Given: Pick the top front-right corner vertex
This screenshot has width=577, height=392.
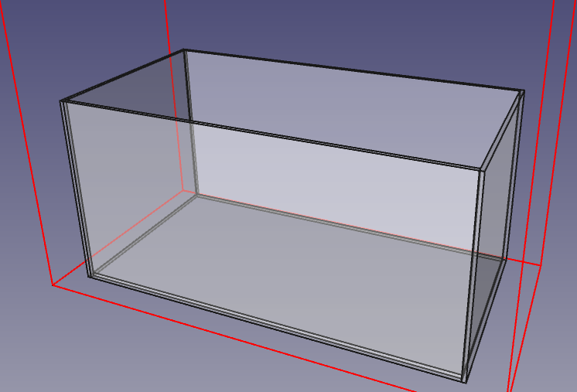Looking at the screenshot, I should coord(482,169).
